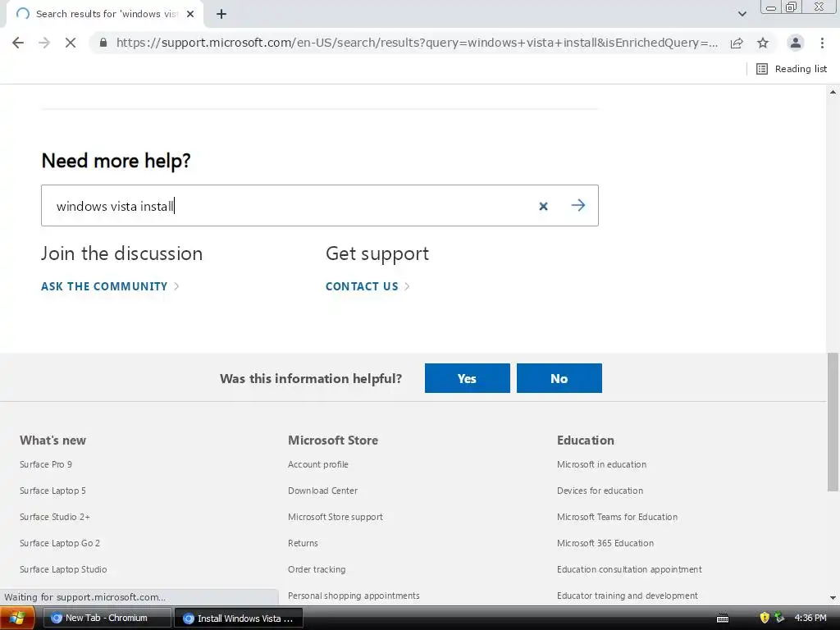This screenshot has height=630, width=840.
Task: Open the Chromium three-dot menu
Action: coord(822,43)
